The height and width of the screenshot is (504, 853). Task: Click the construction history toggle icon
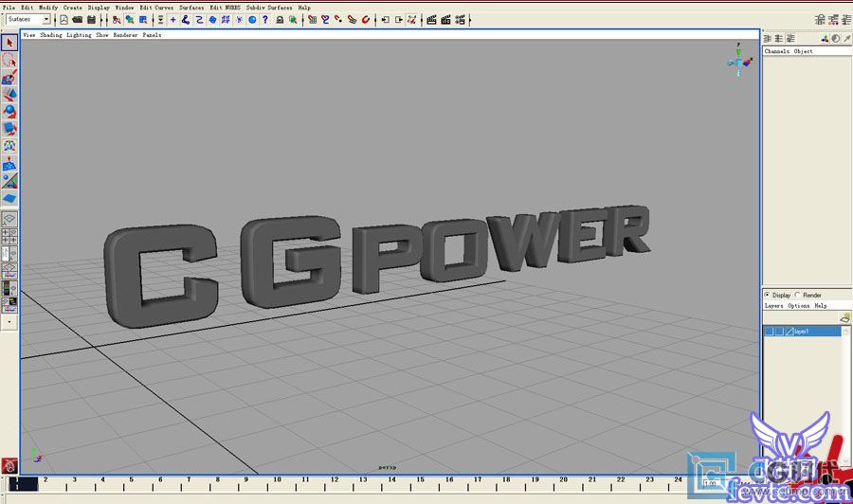coord(412,20)
